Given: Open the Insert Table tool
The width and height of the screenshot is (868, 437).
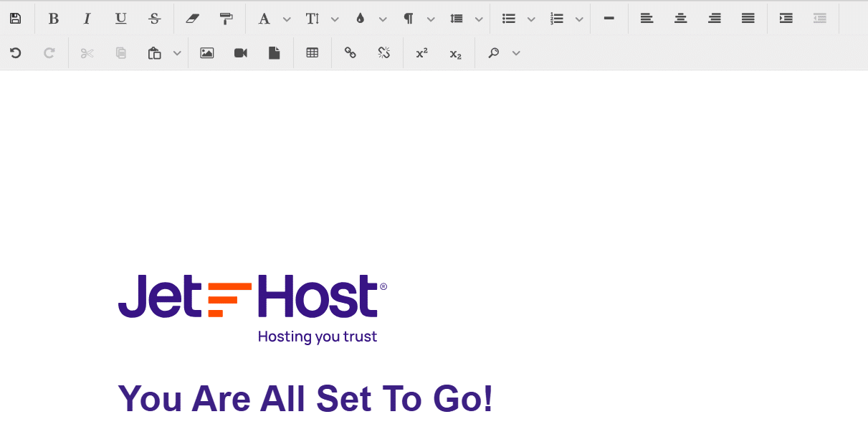Looking at the screenshot, I should 312,52.
